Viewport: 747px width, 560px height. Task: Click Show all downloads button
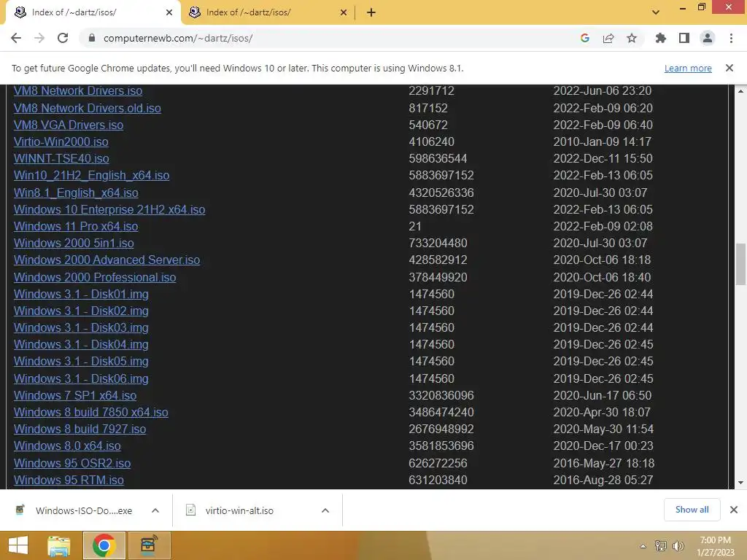coord(692,510)
